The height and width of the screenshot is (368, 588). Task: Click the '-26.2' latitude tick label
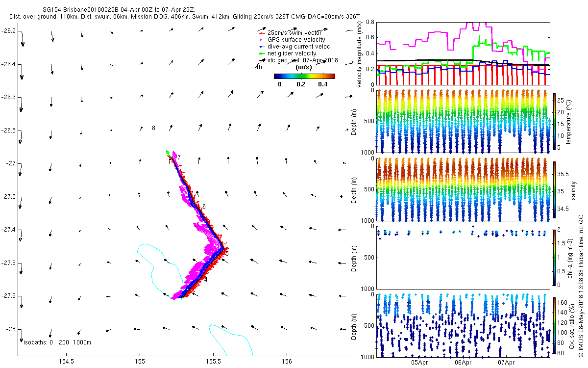(9, 31)
